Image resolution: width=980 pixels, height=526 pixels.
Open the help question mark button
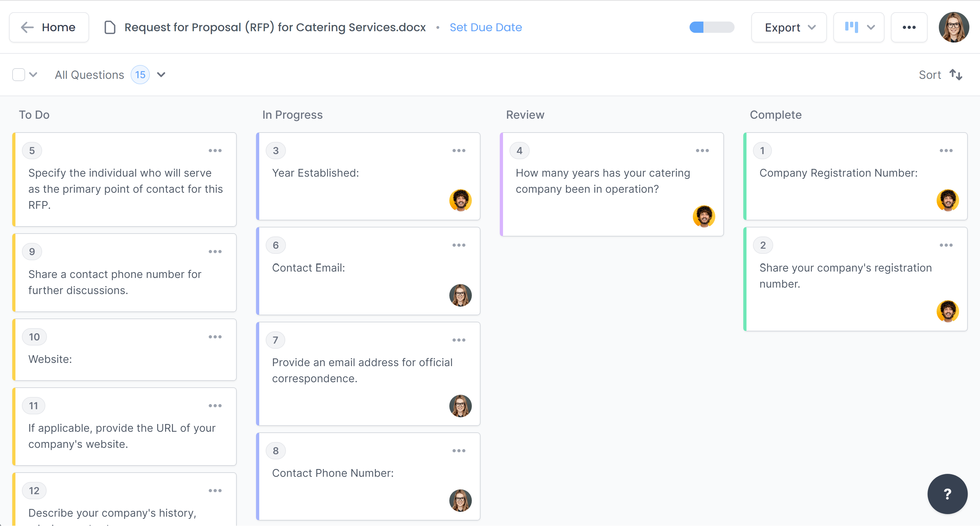pyautogui.click(x=947, y=494)
